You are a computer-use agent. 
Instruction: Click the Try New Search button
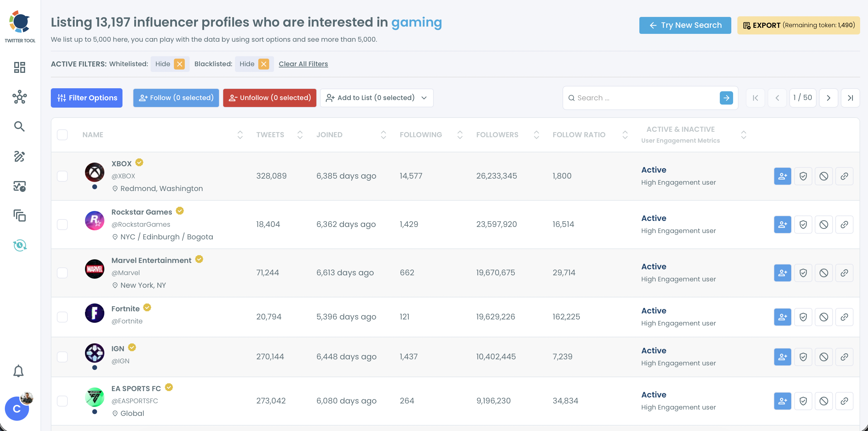[685, 25]
